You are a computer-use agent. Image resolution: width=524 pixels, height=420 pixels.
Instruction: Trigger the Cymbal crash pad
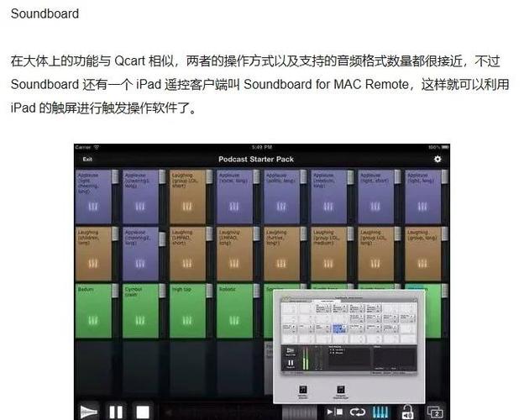point(140,311)
